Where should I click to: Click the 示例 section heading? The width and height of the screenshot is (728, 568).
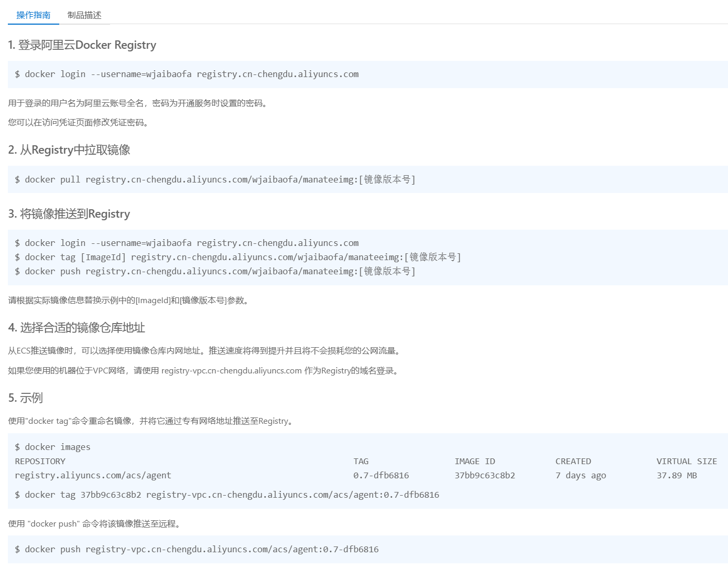tap(26, 398)
